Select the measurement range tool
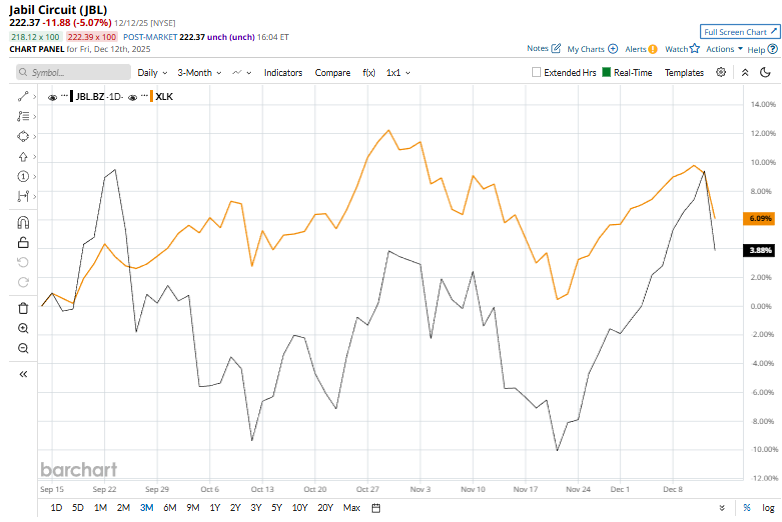 click(x=23, y=196)
